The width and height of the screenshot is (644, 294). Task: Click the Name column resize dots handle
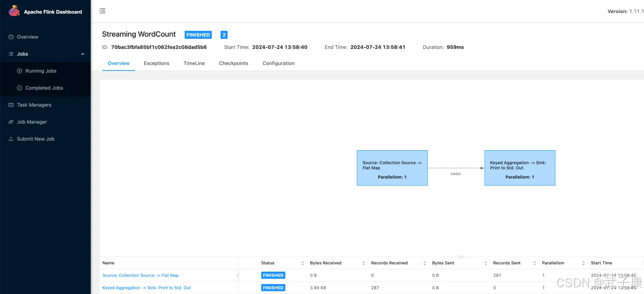coord(238,276)
